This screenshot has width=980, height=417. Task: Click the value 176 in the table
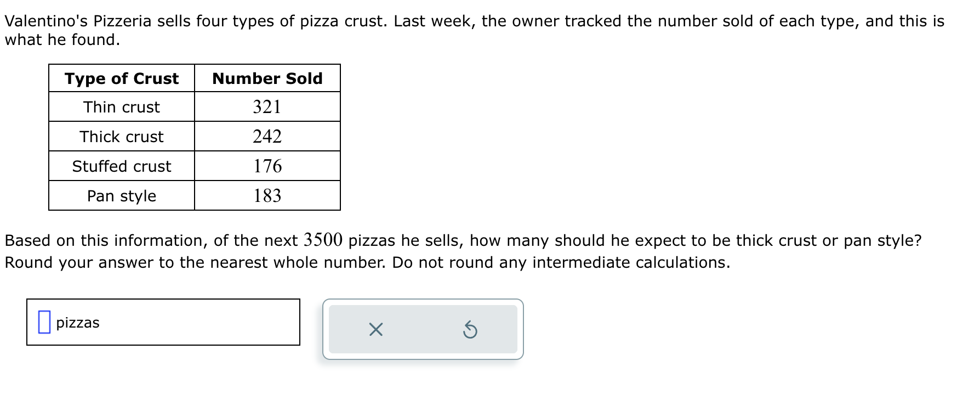point(267,166)
